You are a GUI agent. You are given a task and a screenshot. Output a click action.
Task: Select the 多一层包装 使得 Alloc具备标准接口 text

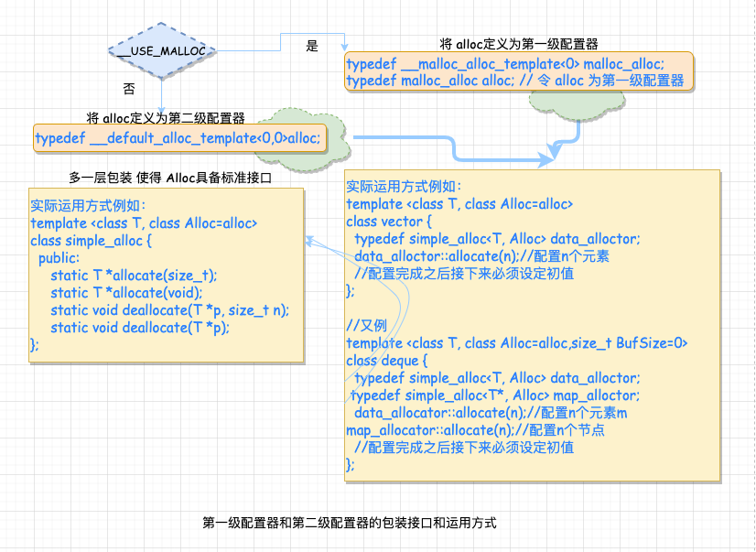tap(170, 178)
